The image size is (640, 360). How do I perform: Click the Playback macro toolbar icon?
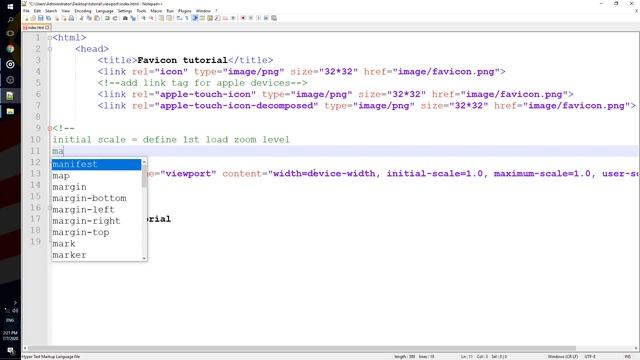tap(258, 18)
